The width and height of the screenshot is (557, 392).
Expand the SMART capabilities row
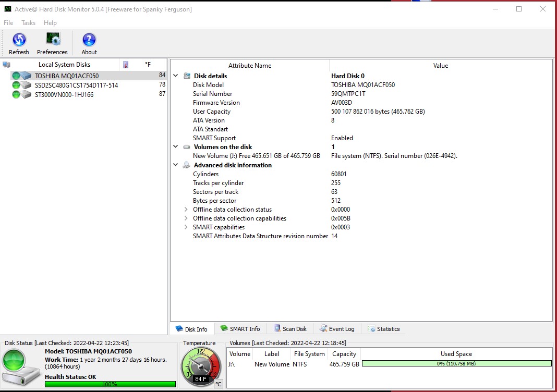click(x=186, y=227)
